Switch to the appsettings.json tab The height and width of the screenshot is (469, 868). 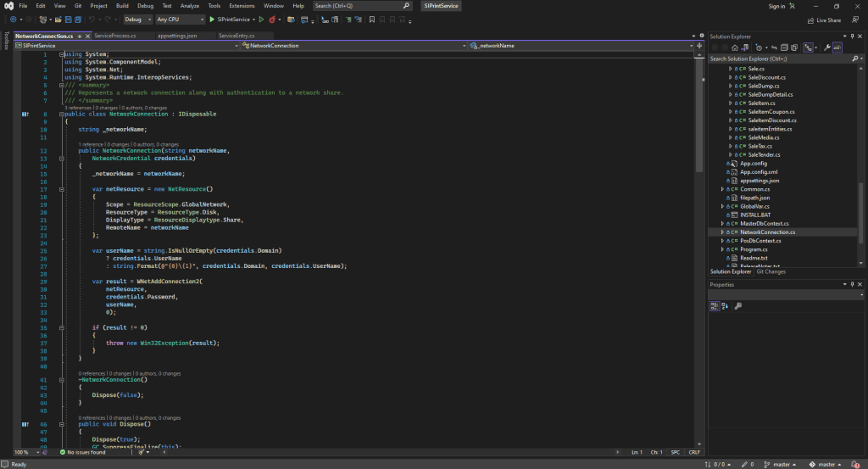tap(177, 36)
